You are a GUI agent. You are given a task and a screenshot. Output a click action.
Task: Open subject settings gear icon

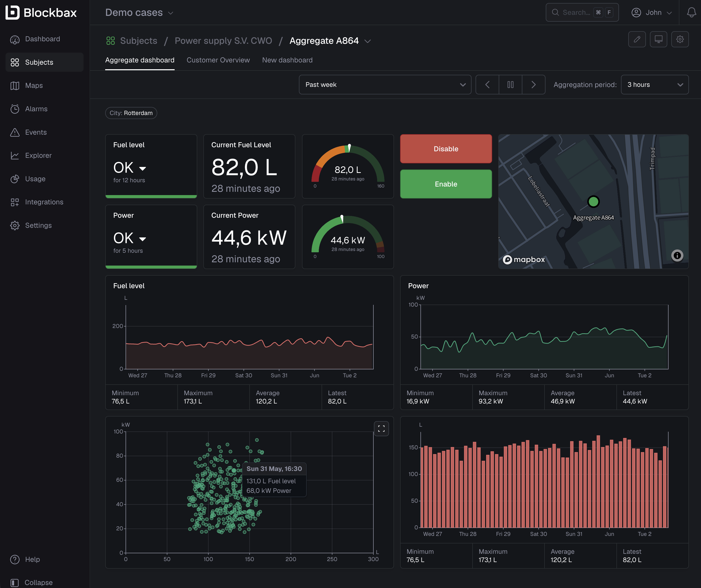(x=680, y=40)
